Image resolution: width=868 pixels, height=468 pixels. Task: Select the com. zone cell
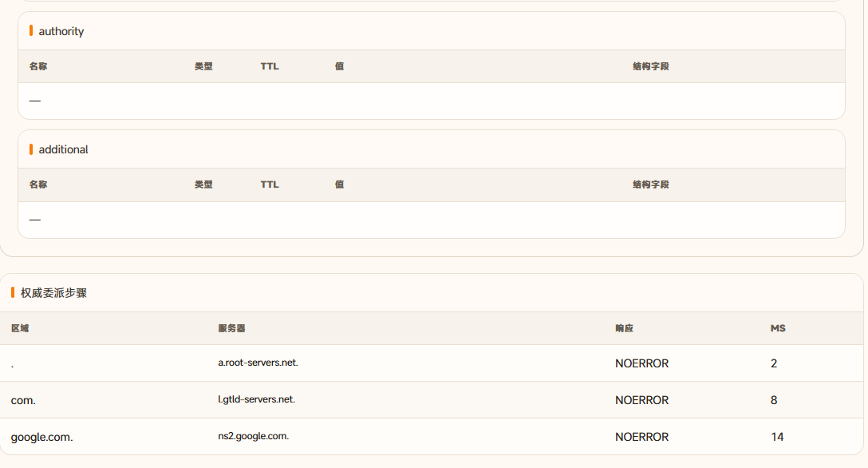23,400
